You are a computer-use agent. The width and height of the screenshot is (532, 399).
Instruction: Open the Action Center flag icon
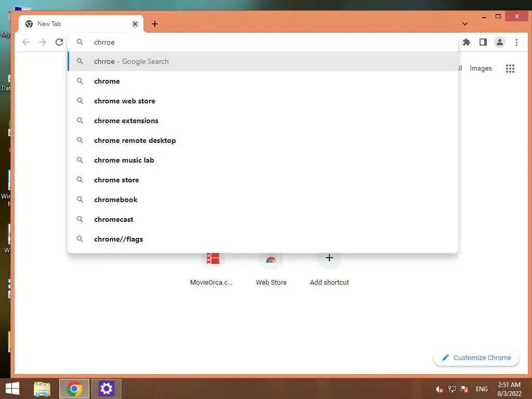click(x=464, y=389)
